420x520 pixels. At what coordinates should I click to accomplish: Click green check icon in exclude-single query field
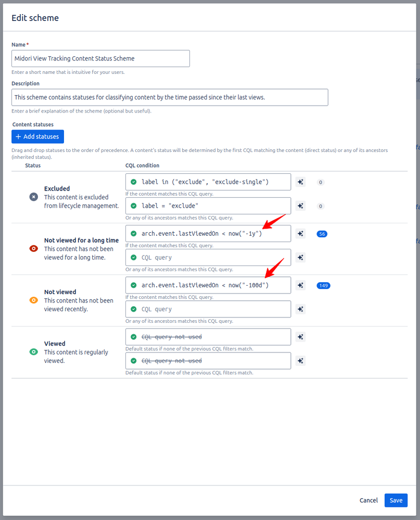[x=134, y=182]
